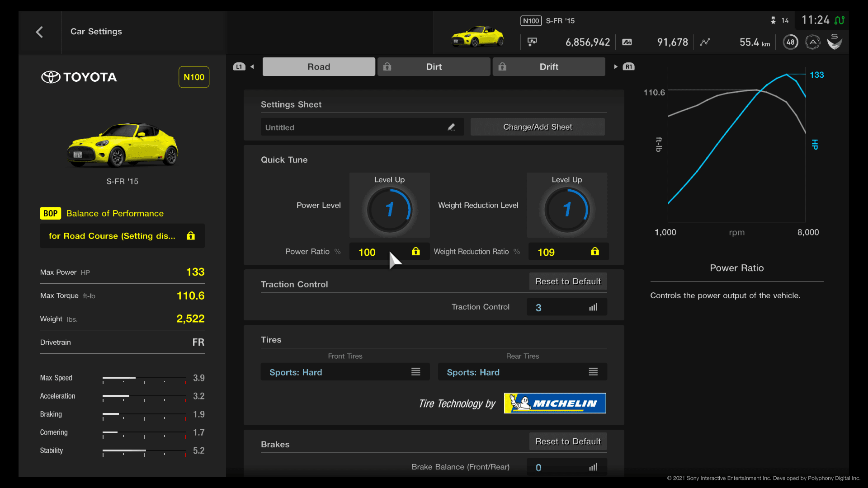
Task: Click the lock icon on Drift tab
Action: tap(502, 67)
